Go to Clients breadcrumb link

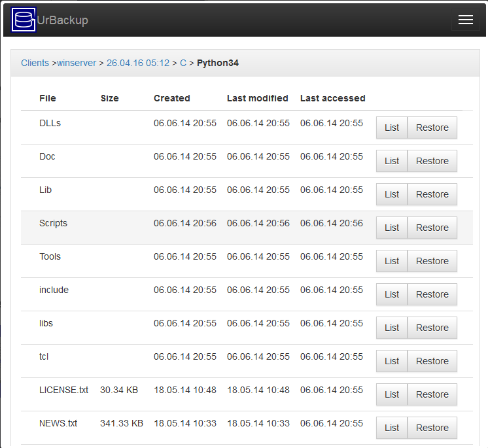[35, 63]
